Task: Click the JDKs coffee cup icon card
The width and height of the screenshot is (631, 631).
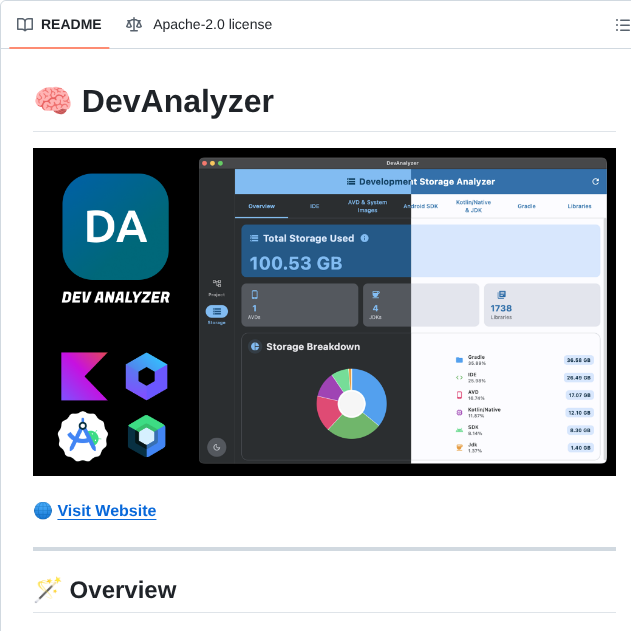Action: 421,305
